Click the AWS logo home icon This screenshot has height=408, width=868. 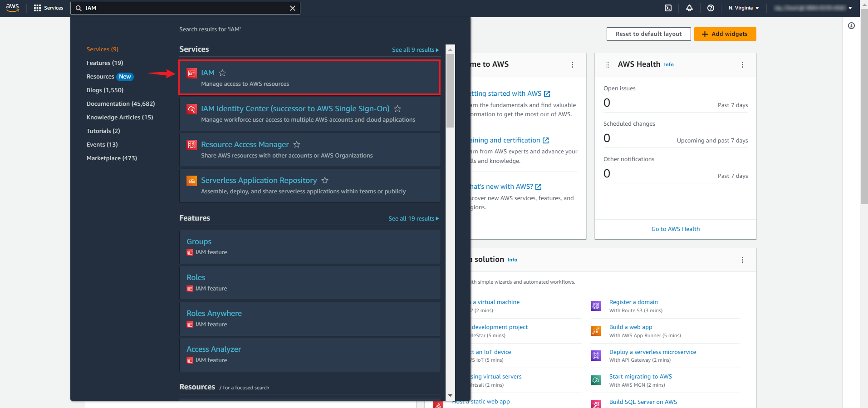click(x=12, y=8)
